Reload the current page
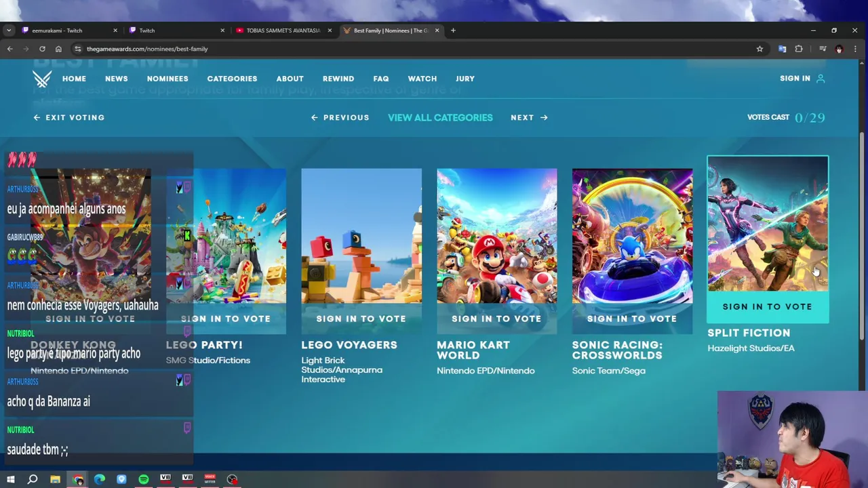Image resolution: width=868 pixels, height=488 pixels. [x=42, y=49]
